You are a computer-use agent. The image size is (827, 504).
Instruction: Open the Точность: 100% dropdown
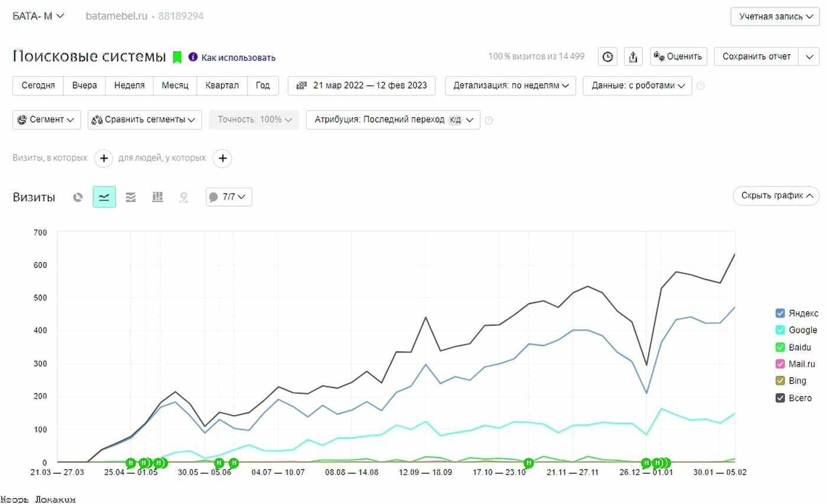pos(254,120)
